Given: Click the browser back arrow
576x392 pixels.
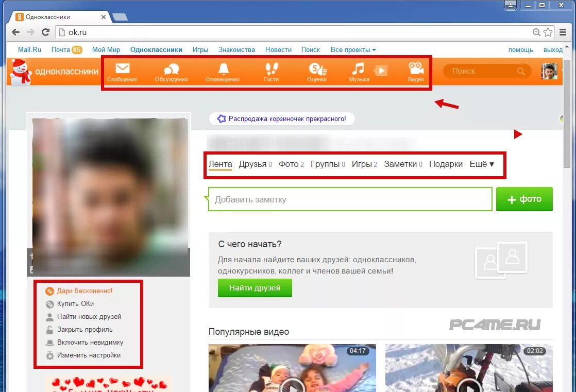Looking at the screenshot, I should click(x=15, y=32).
